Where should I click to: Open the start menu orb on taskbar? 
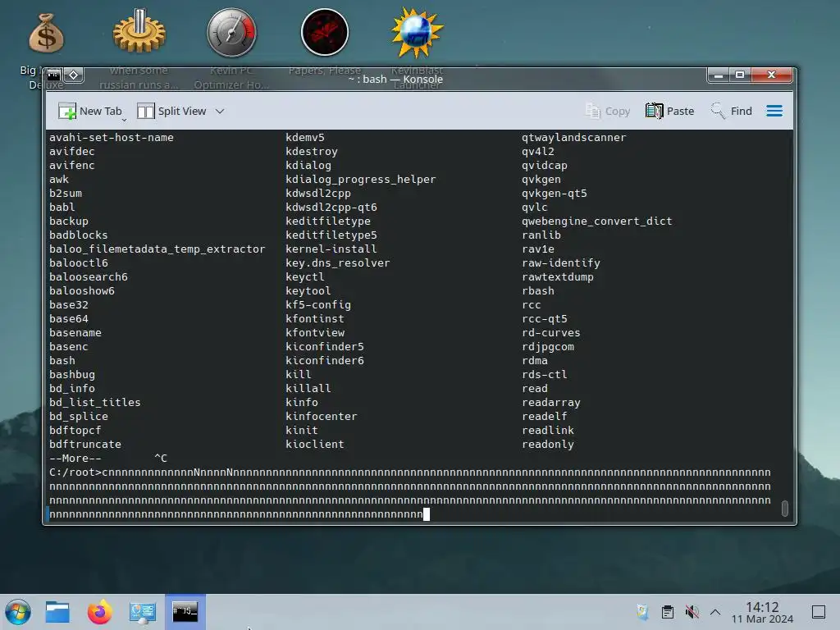pos(18,612)
